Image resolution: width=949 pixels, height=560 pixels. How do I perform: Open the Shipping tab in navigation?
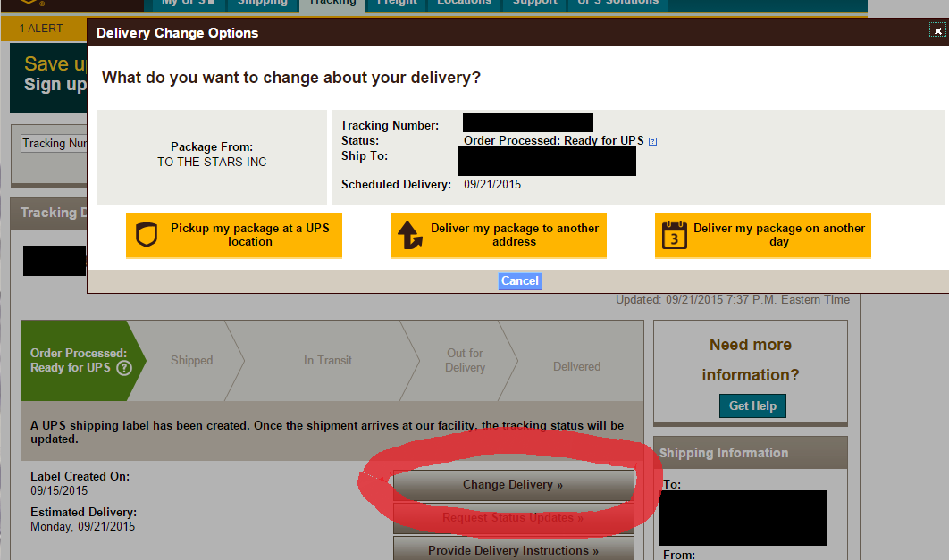click(262, 4)
